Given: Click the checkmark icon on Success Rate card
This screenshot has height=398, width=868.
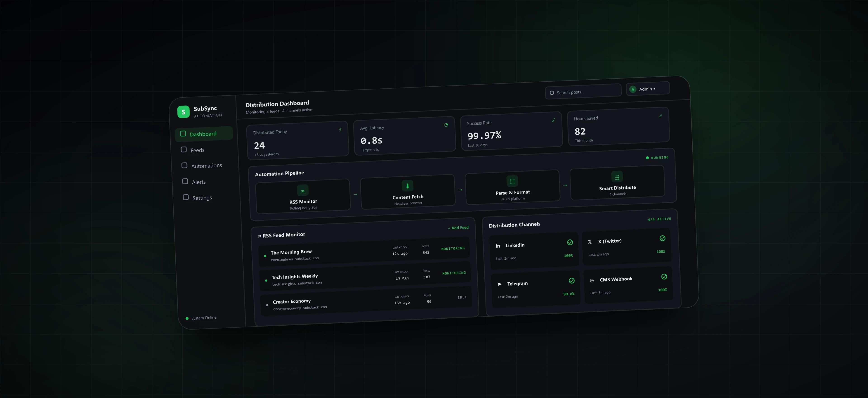Looking at the screenshot, I should [553, 120].
